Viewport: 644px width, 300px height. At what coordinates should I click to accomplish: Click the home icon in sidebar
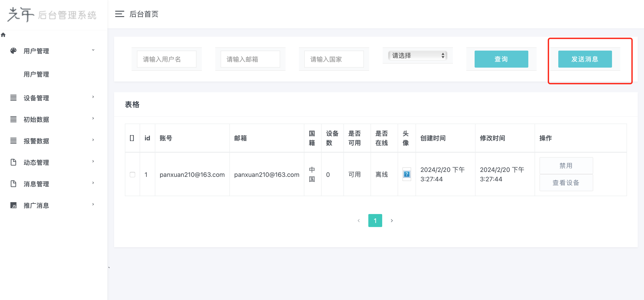pos(3,35)
